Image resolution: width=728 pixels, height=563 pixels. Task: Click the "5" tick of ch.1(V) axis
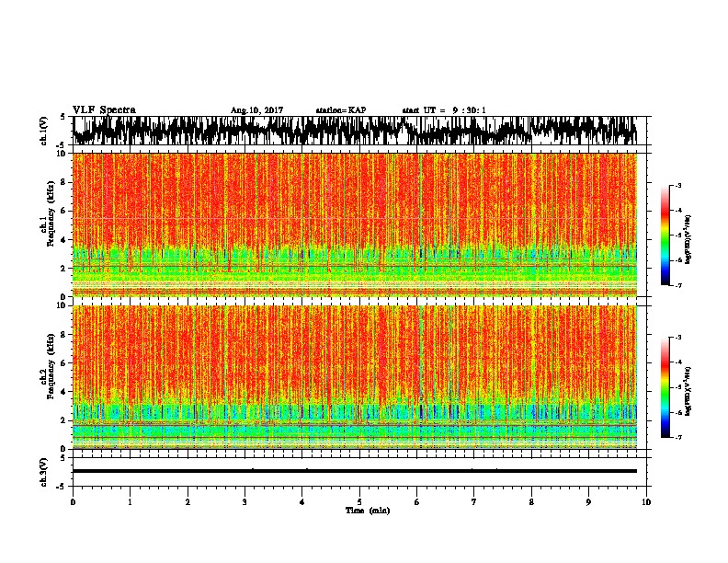coord(63,117)
